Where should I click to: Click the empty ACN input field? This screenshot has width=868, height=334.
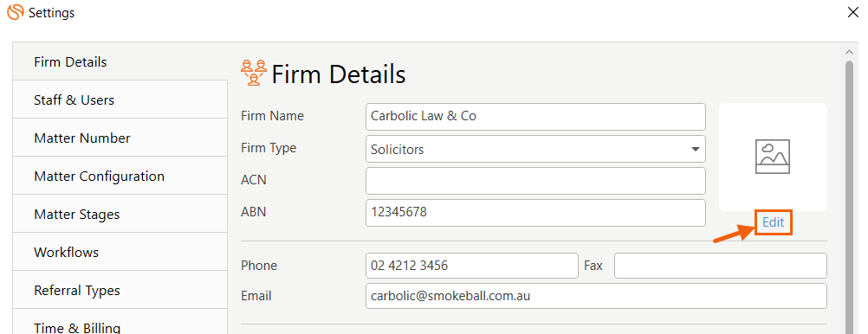535,181
